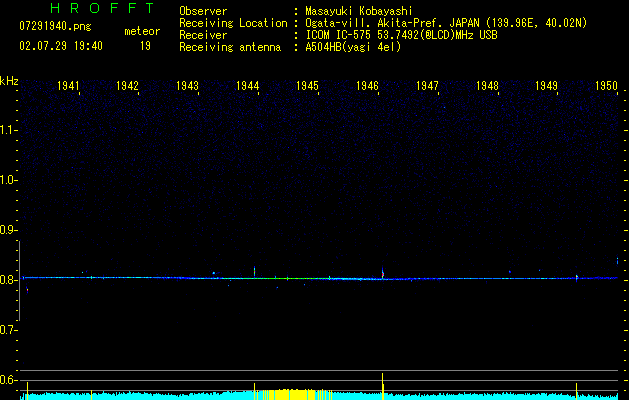This screenshot has height=400, width=629.
Task: Click the 1943 time axis label
Action: pos(187,85)
